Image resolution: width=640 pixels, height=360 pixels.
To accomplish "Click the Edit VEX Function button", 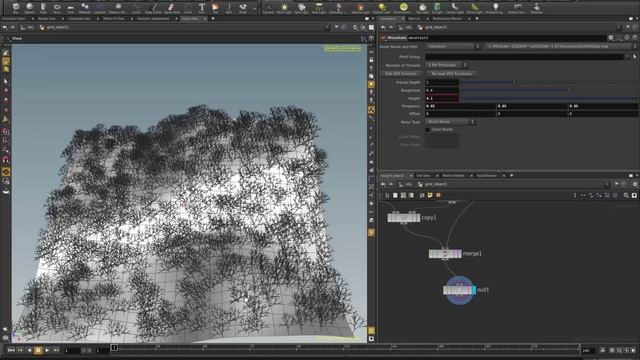I will click(401, 73).
